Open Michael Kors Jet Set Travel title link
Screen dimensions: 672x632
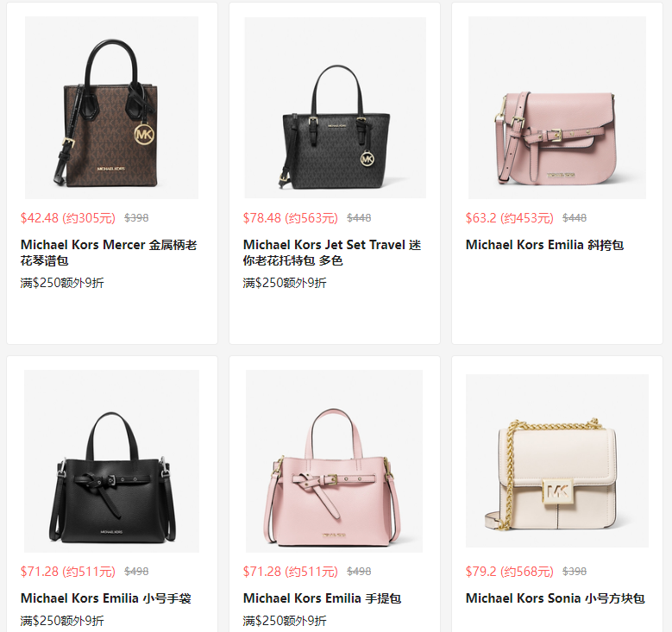(332, 253)
